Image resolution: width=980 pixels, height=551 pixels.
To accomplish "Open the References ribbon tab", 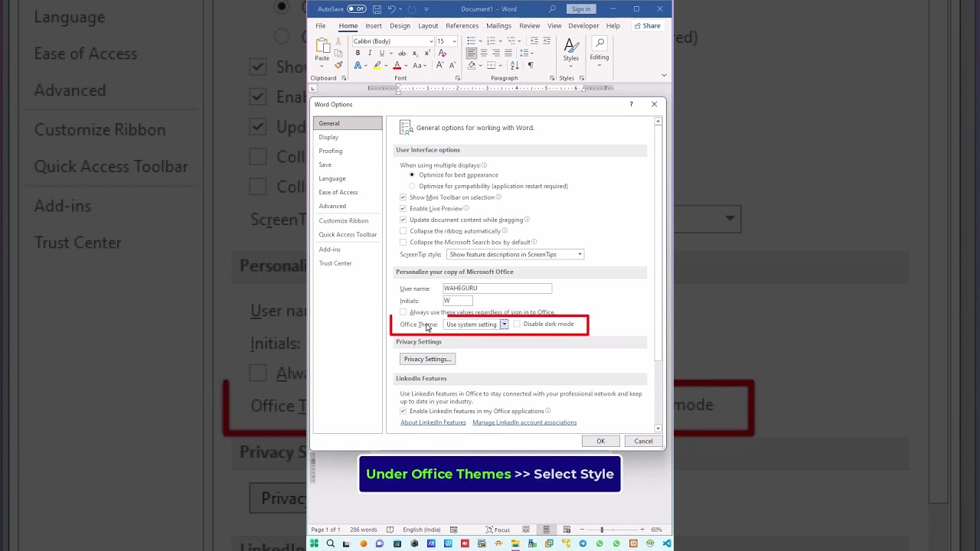I will (462, 26).
